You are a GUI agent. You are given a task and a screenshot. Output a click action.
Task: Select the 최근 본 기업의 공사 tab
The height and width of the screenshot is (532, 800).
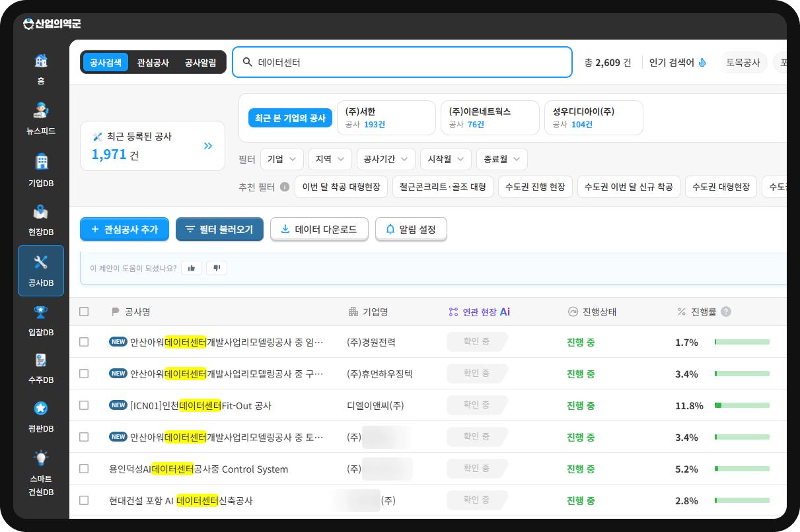[291, 118]
